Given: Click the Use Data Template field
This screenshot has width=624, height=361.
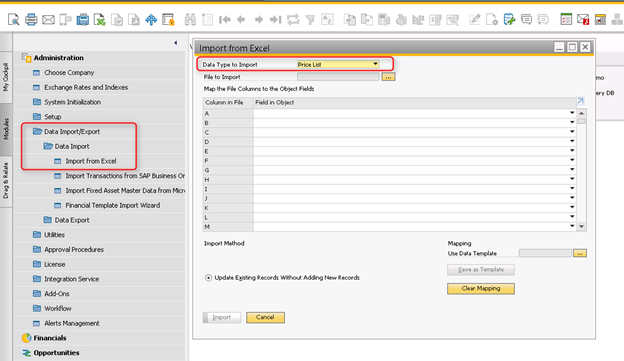Looking at the screenshot, I should point(545,253).
